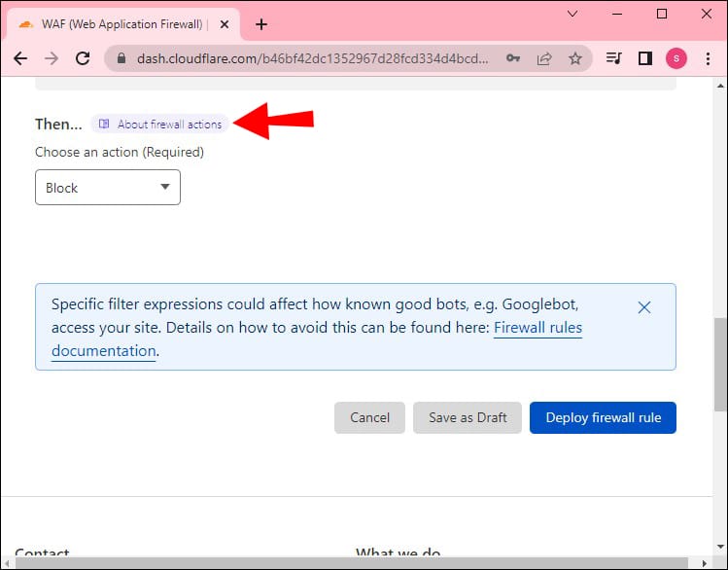This screenshot has width=728, height=570.
Task: Open the Chrome profile avatar
Action: (x=676, y=58)
